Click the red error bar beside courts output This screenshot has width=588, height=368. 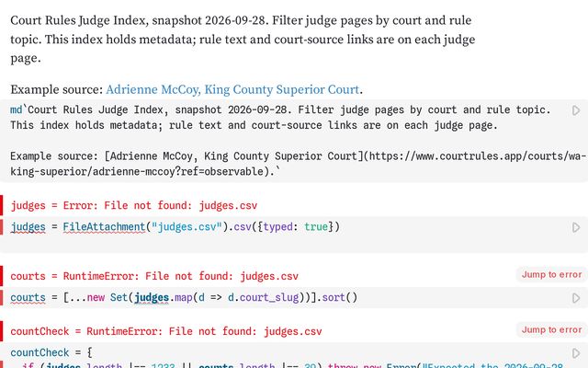pos(2,276)
